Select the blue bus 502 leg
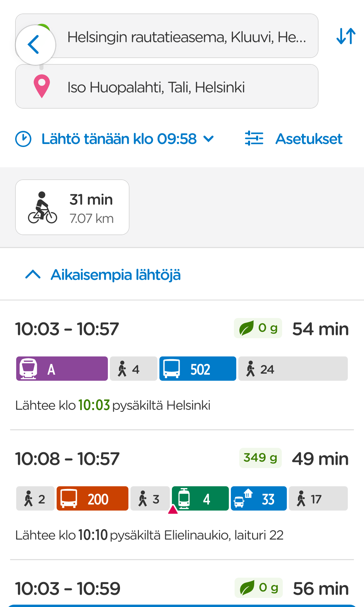 click(198, 369)
